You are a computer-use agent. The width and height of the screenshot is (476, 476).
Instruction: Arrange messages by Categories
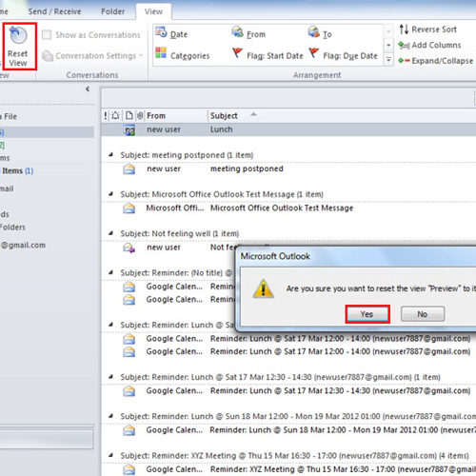183,54
